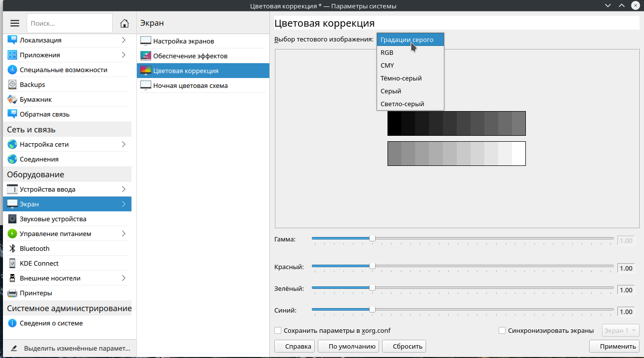The height and width of the screenshot is (358, 644).
Task: Click the Принтеры printer icon
Action: pos(12,293)
